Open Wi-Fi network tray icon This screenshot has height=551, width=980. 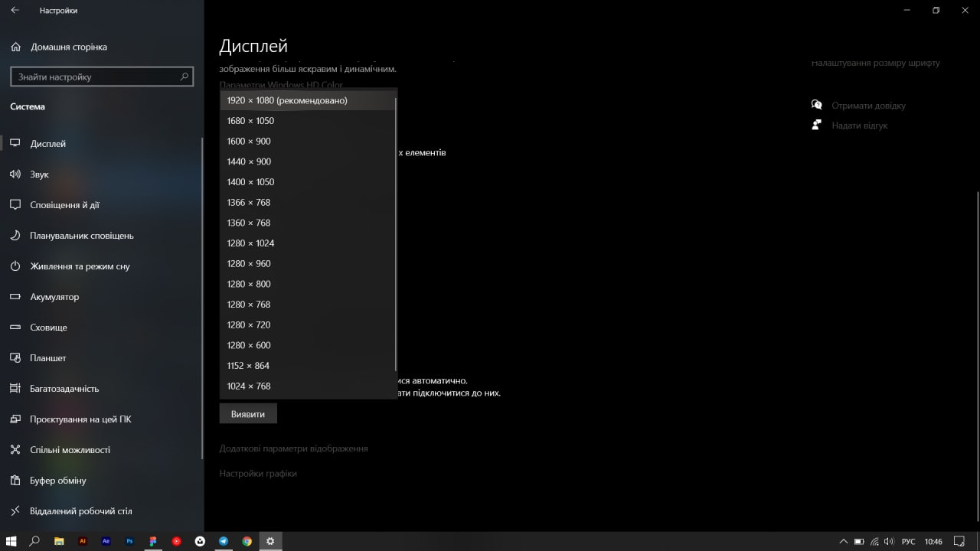[x=874, y=541]
